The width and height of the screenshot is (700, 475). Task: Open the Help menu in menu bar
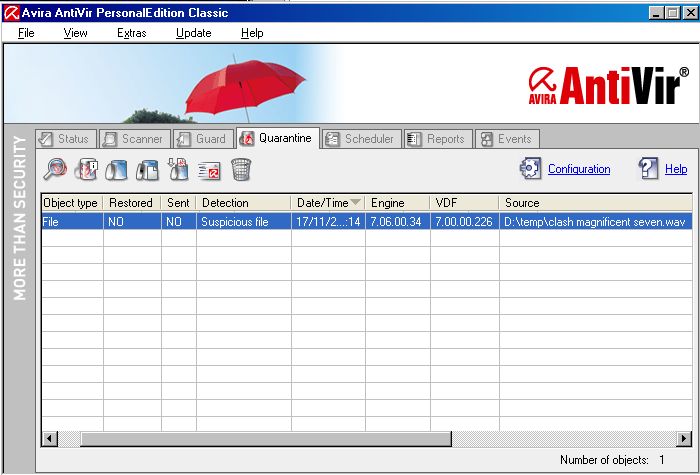(252, 33)
